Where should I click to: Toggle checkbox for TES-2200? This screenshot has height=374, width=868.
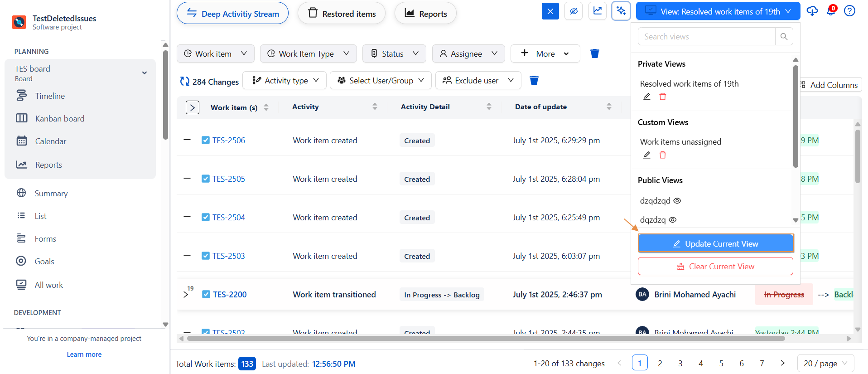pyautogui.click(x=206, y=295)
